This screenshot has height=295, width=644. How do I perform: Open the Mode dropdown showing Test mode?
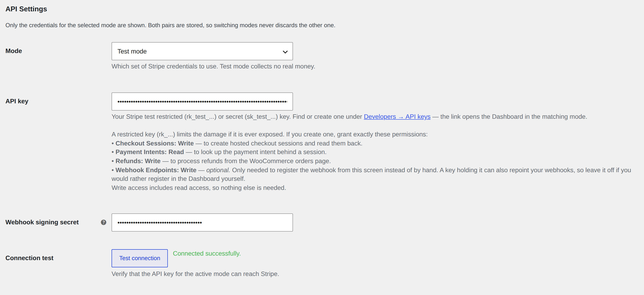click(202, 51)
